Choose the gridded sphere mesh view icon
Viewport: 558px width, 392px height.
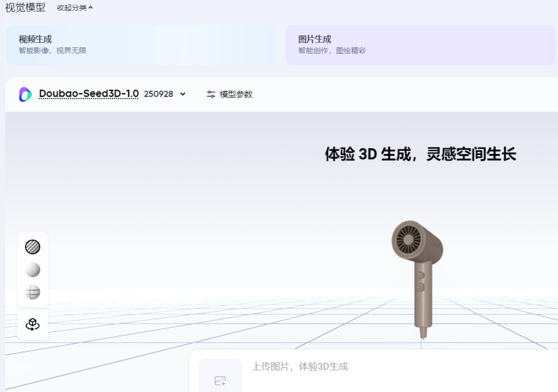[x=33, y=292]
